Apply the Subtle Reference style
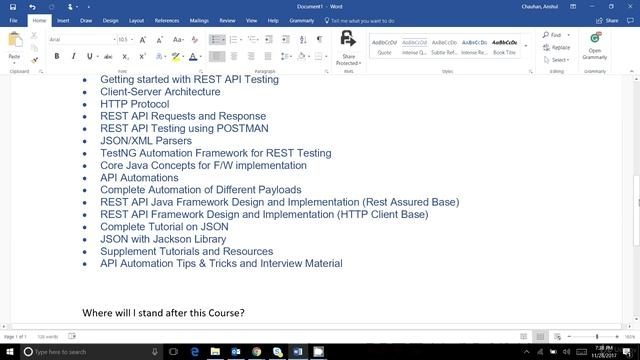 pos(444,47)
